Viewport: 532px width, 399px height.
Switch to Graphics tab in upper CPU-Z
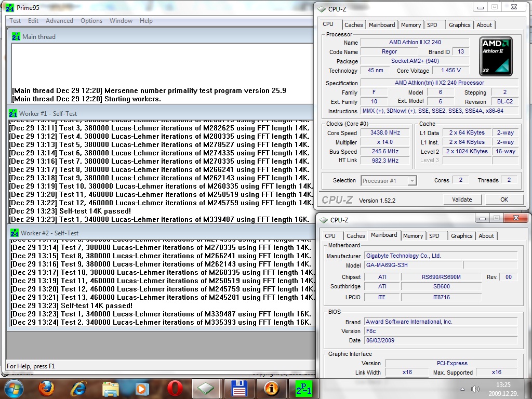pos(459,25)
